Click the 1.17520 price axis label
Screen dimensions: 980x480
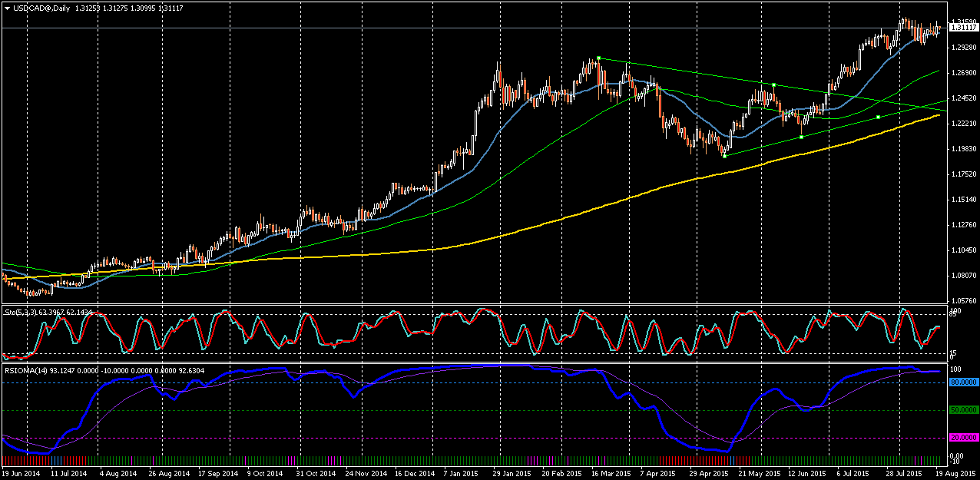(962, 174)
